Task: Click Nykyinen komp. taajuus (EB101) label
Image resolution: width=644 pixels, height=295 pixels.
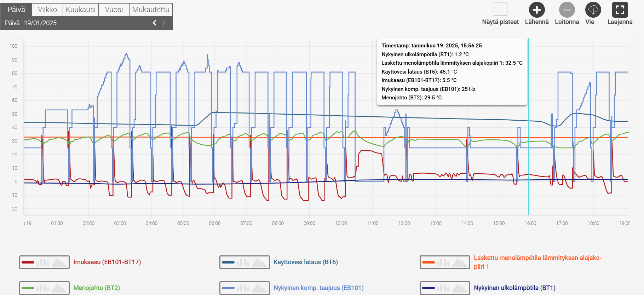Action: point(318,288)
